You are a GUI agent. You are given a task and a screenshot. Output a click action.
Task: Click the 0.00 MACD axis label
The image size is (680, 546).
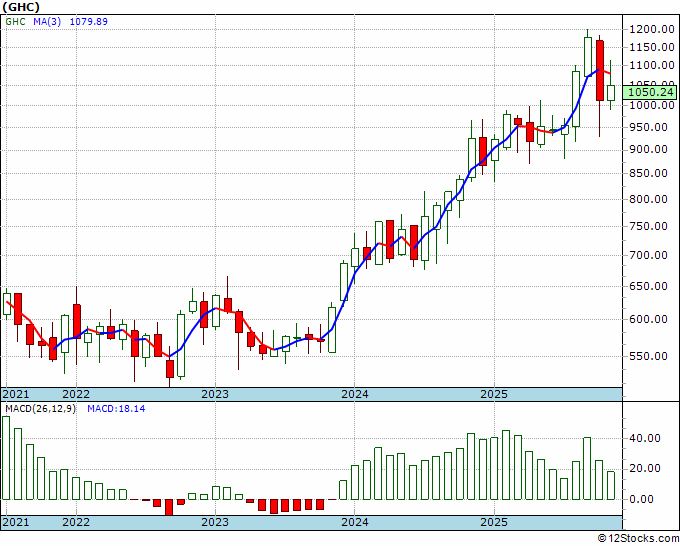tap(641, 499)
